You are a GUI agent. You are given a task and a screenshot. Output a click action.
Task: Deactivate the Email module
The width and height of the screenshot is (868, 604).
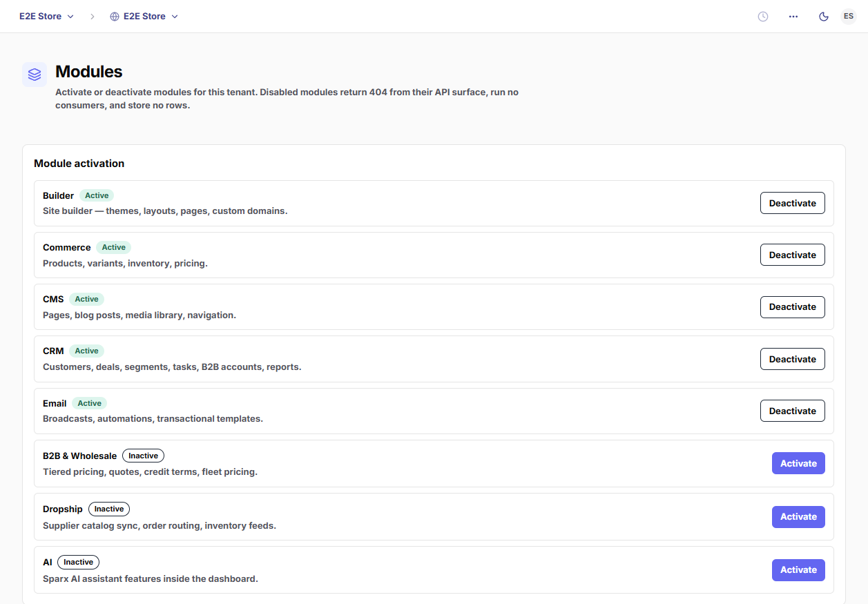point(793,411)
